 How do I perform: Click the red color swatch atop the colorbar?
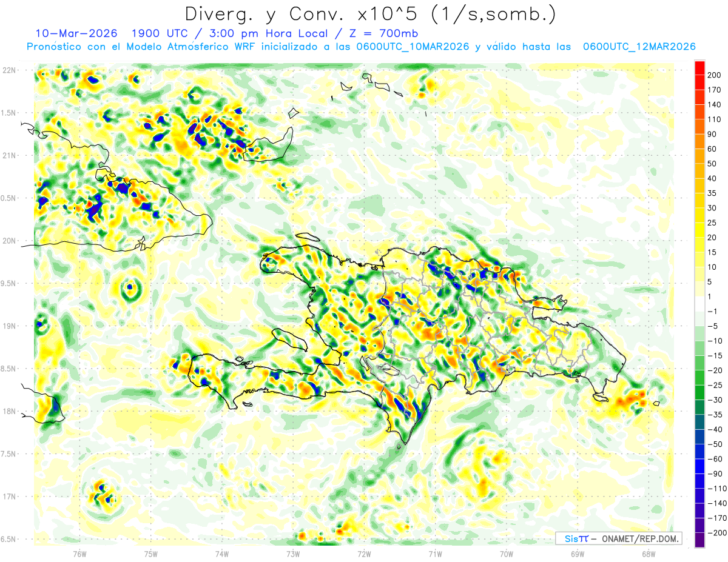point(699,68)
